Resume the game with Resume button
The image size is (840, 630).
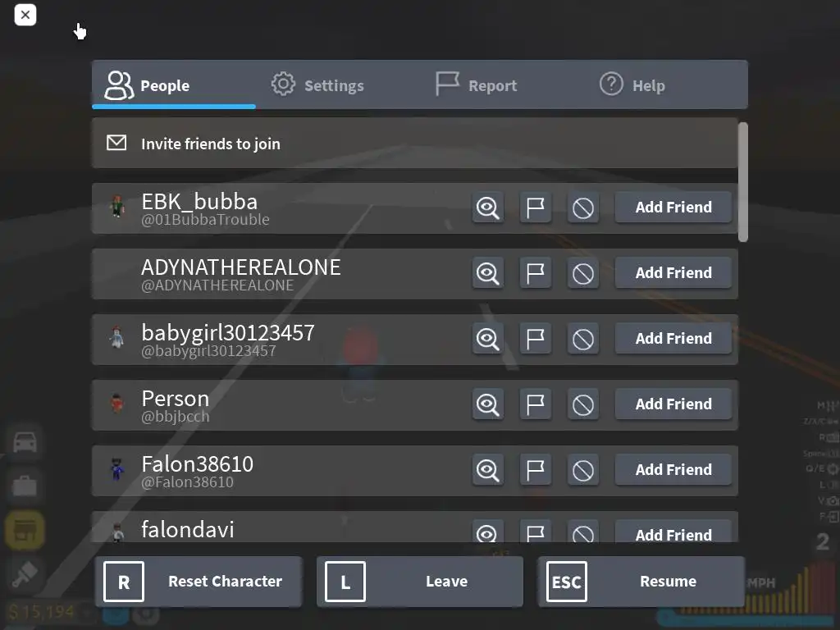pyautogui.click(x=641, y=582)
